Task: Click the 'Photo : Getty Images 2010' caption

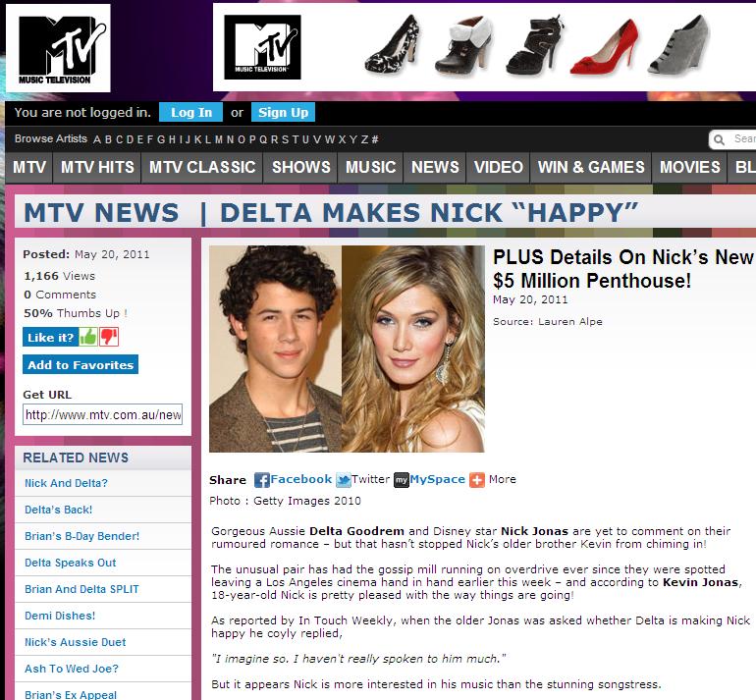Action: pos(285,501)
